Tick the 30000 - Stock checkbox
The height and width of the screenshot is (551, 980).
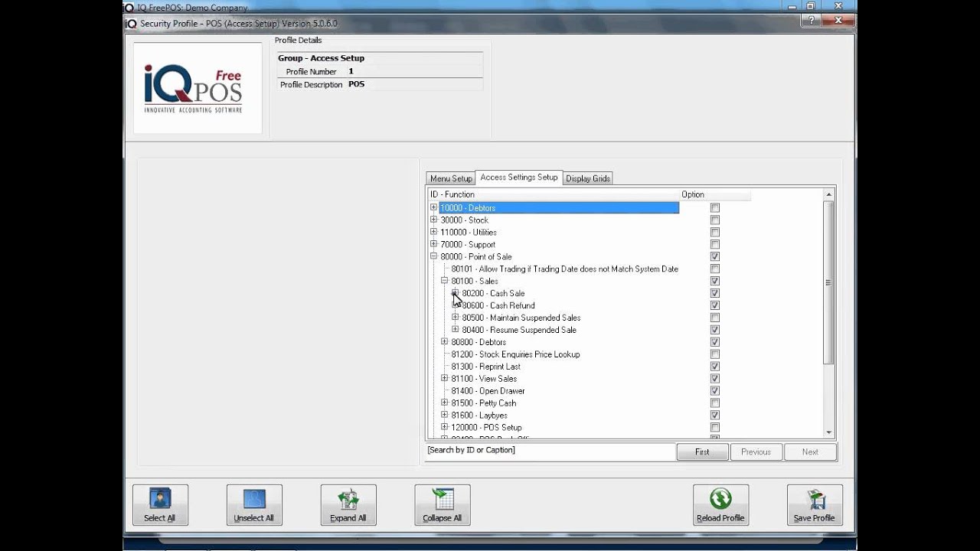tap(715, 220)
